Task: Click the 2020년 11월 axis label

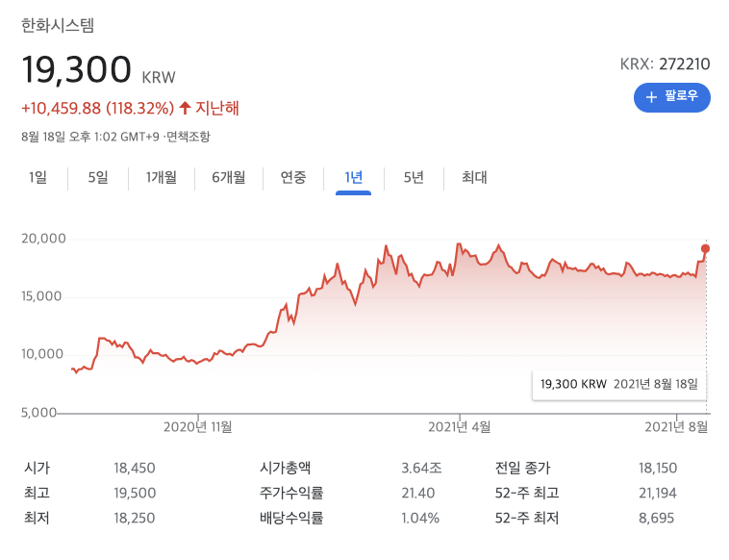Action: (197, 427)
